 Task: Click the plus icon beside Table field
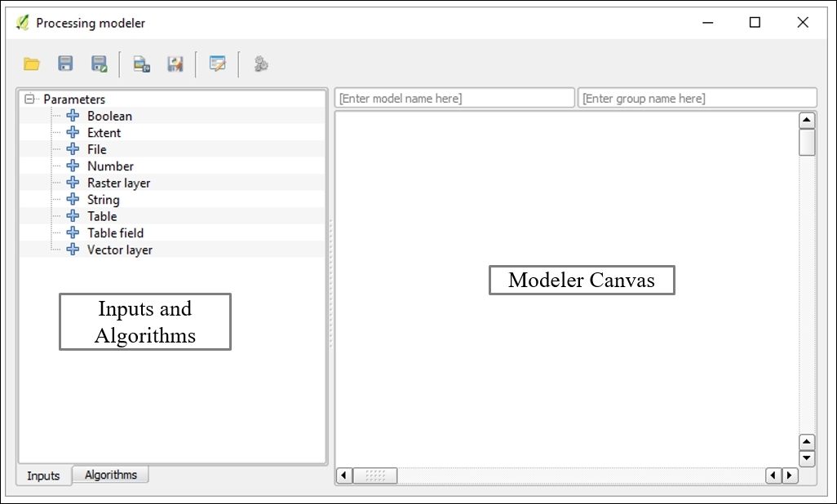coord(73,232)
